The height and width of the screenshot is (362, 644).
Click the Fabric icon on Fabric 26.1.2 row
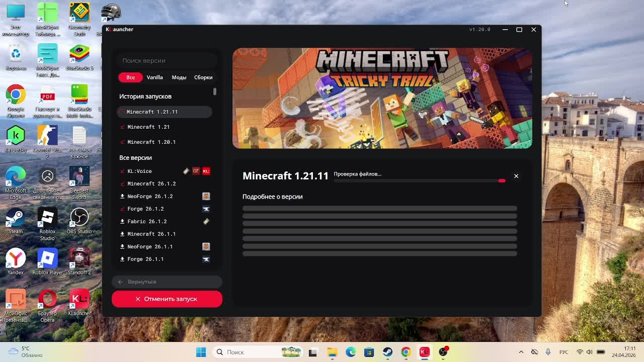(x=206, y=221)
